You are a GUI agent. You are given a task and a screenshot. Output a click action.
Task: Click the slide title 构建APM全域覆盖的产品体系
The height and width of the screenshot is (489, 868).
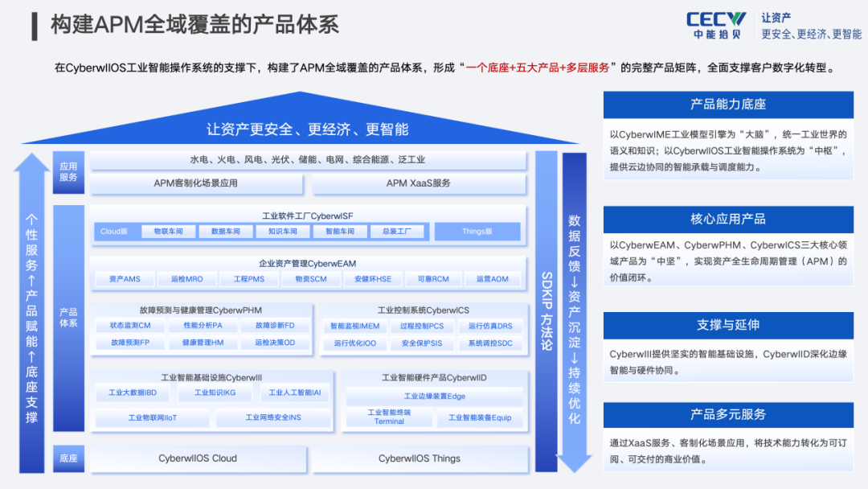pos(194,25)
